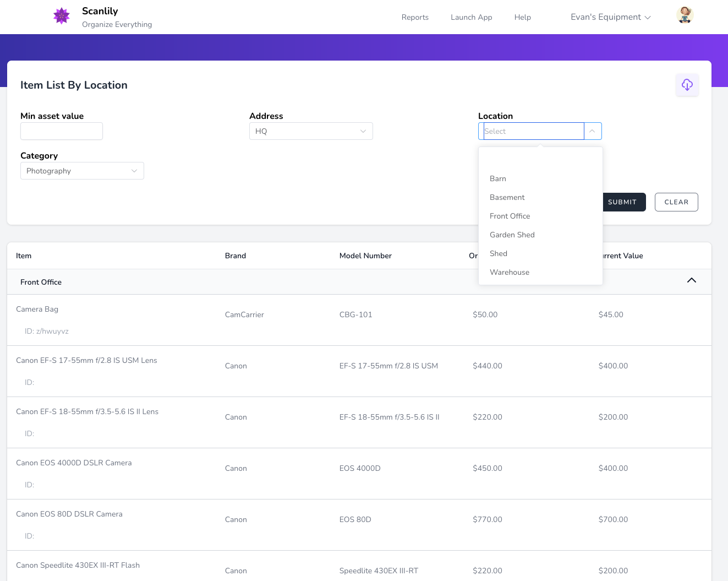This screenshot has height=581, width=728.
Task: Select the Garden Shed location option
Action: coord(512,235)
